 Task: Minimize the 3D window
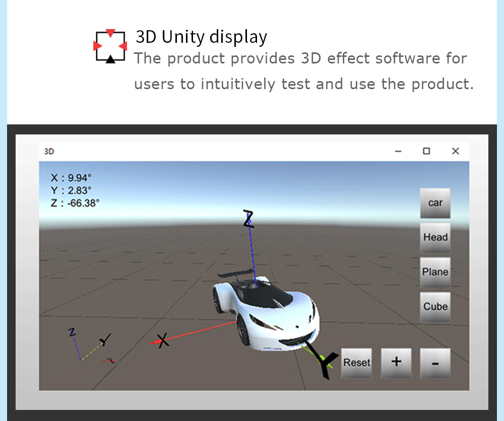[x=398, y=151]
